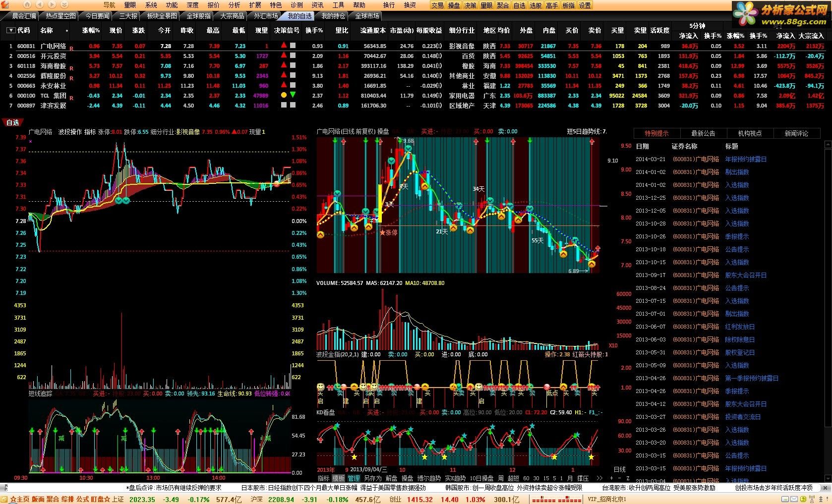The image size is (832, 504).
Task: Switch chart to 月 monthly period
Action: click(570, 478)
